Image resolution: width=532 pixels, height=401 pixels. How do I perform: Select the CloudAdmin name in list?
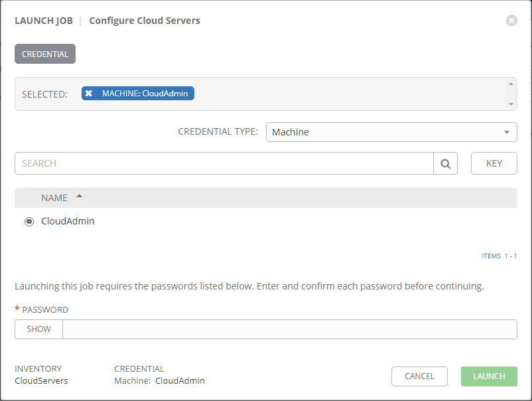68,221
